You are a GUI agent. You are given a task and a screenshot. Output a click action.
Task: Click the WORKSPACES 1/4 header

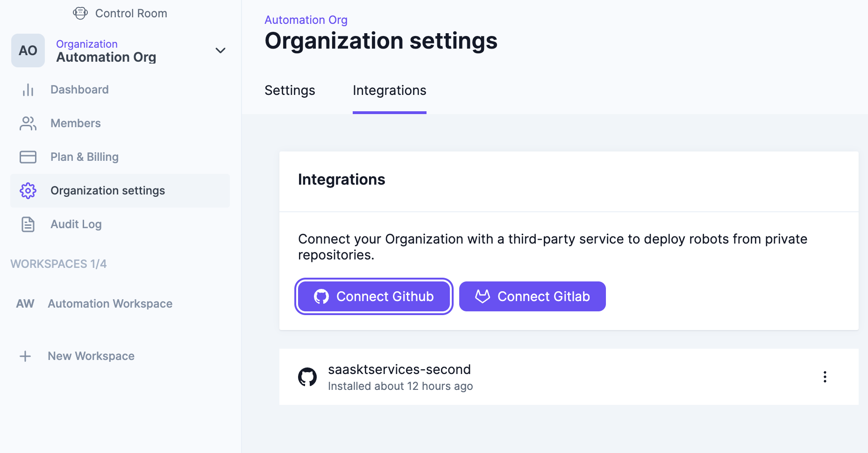coord(58,264)
